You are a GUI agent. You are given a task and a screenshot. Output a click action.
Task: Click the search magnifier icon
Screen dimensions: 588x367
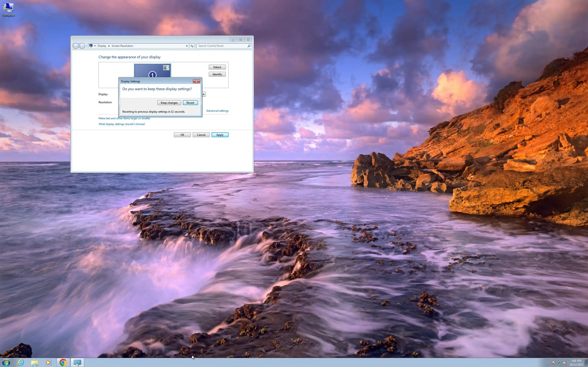click(x=249, y=46)
